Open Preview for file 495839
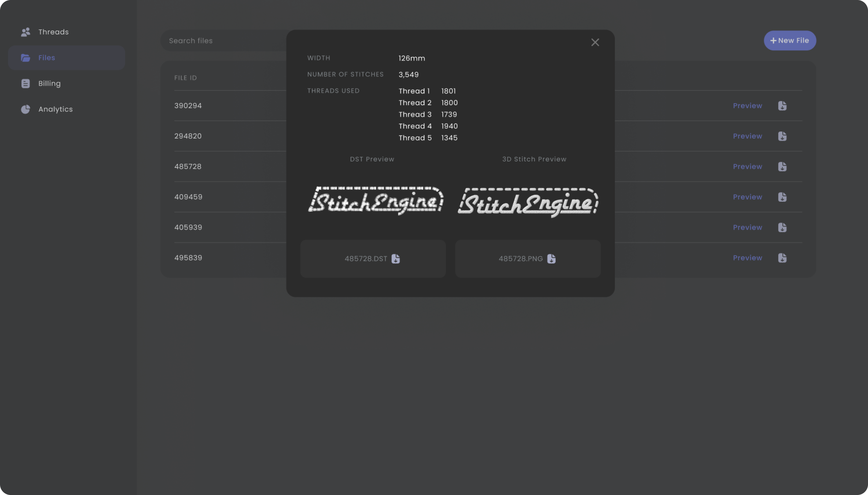The image size is (868, 495). (x=747, y=258)
